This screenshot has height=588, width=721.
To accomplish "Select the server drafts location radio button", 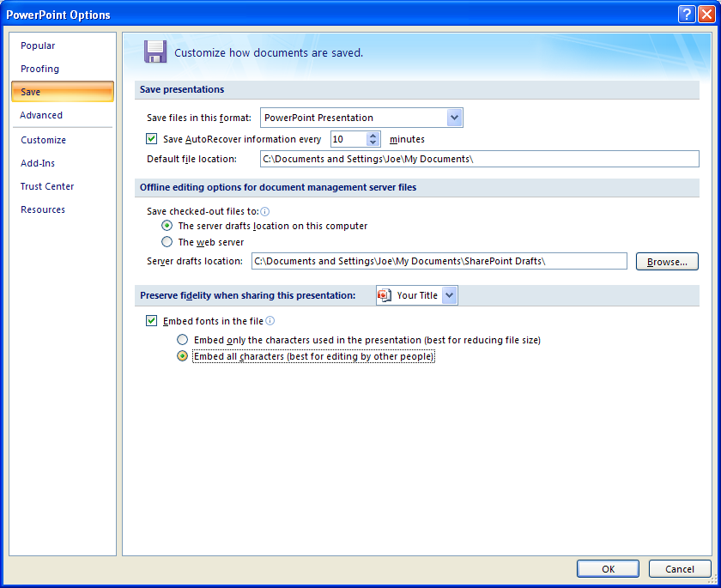I will (167, 225).
